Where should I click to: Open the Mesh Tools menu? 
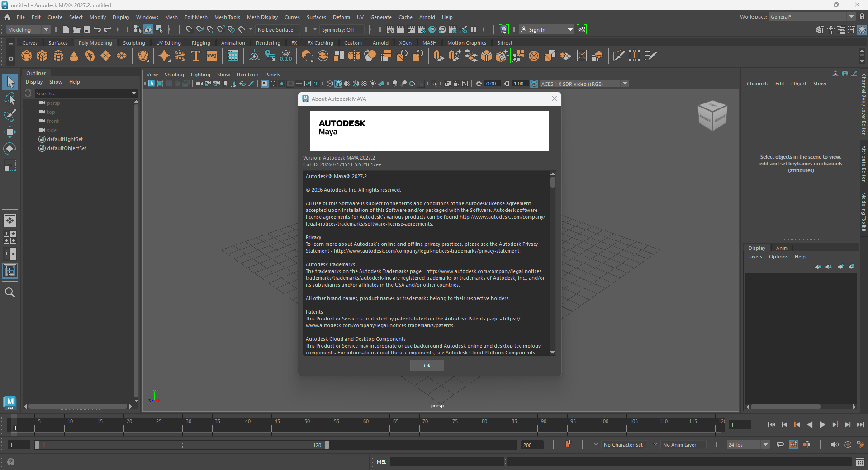click(227, 17)
